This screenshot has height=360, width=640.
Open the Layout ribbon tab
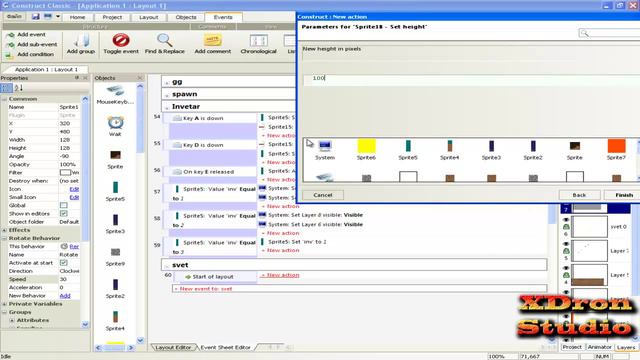pos(149,17)
